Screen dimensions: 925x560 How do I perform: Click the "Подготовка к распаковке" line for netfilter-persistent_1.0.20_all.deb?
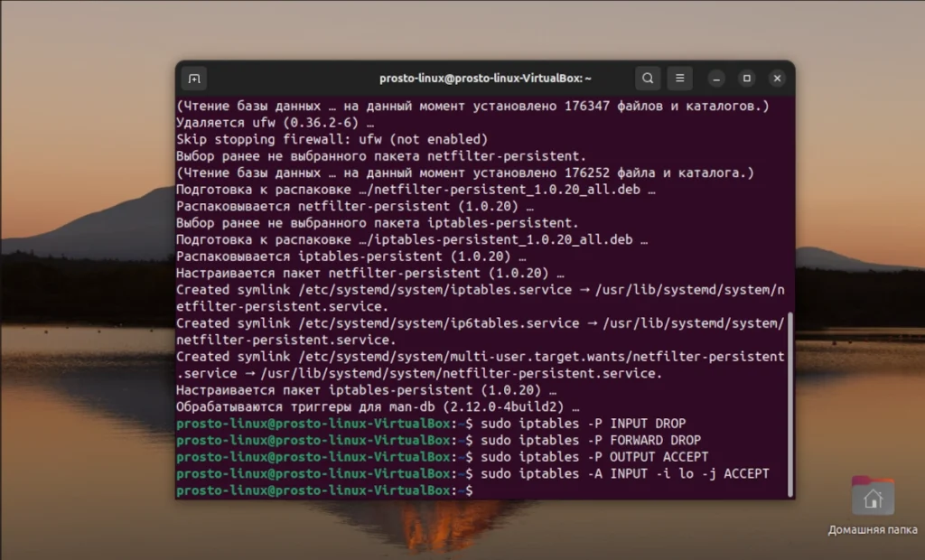pos(416,190)
